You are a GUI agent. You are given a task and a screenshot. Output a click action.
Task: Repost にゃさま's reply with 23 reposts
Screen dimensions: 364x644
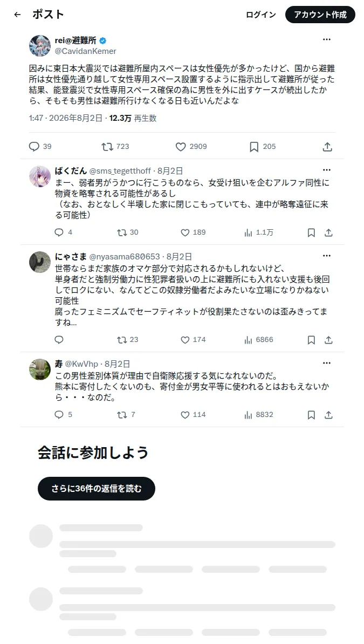[x=122, y=340]
